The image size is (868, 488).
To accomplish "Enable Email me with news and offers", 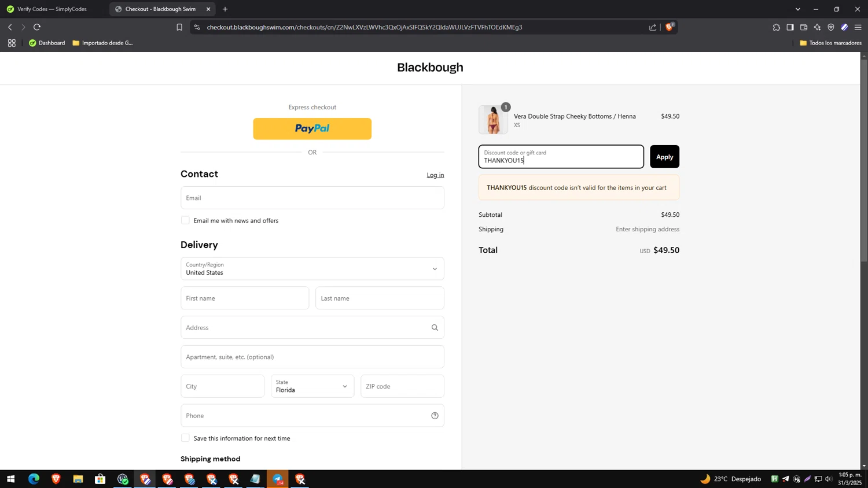I will [x=185, y=220].
